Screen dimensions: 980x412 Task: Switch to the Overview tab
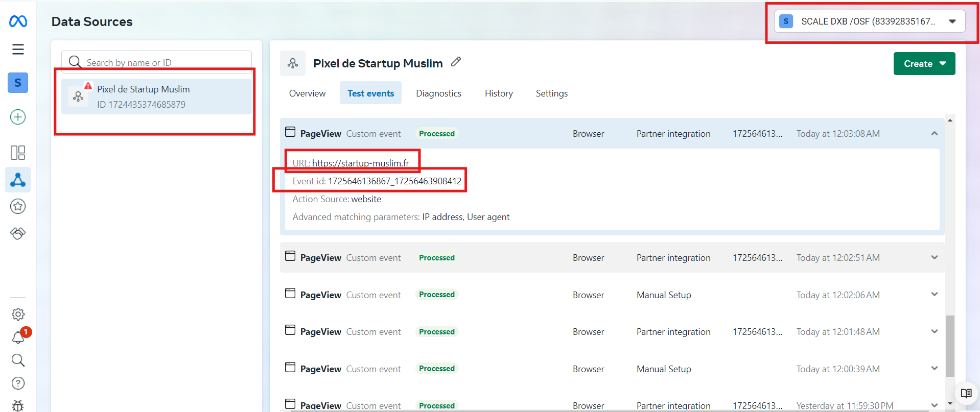tap(307, 93)
